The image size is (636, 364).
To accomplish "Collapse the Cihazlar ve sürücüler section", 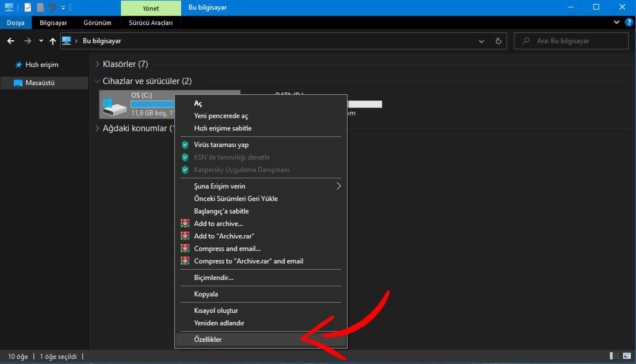I will click(97, 81).
